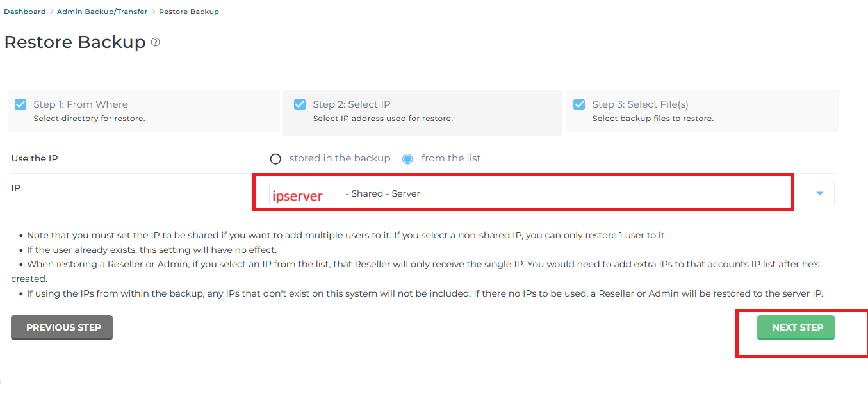
Task: Click the chevron after Dashboard in breadcrumb
Action: [51, 12]
